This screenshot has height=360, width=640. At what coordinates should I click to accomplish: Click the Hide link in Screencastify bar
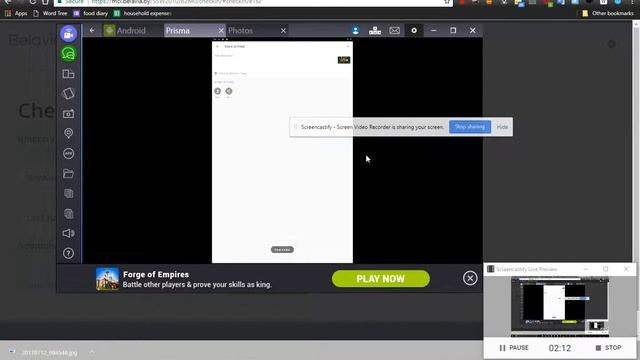click(502, 127)
